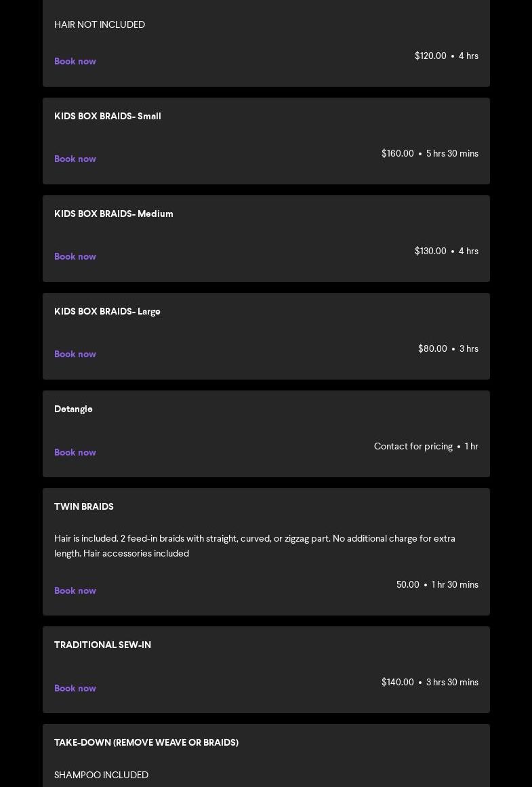Click the $160.00 price for small braids
The width and height of the screenshot is (532, 787).
point(398,153)
